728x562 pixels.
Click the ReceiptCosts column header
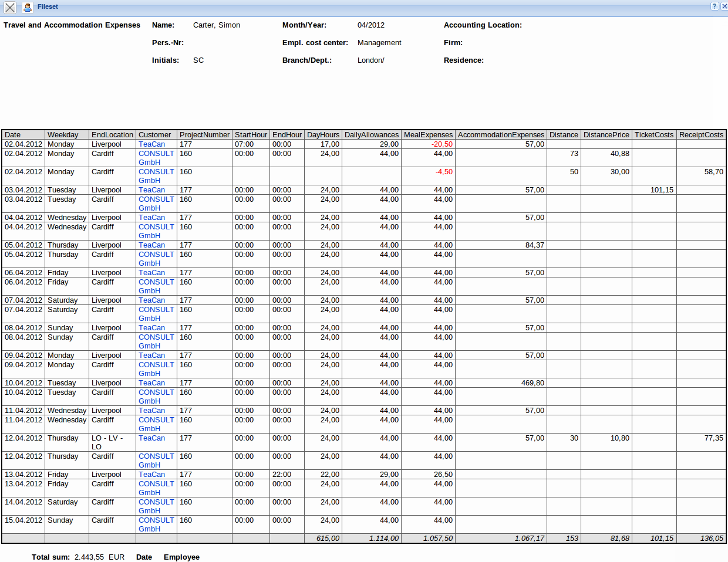click(701, 135)
